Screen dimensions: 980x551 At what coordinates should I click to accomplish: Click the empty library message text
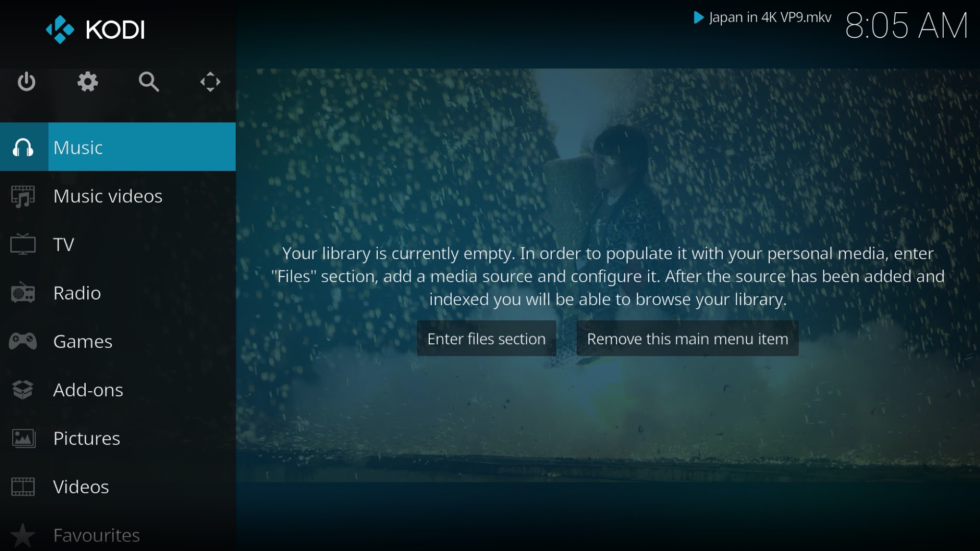pos(608,276)
